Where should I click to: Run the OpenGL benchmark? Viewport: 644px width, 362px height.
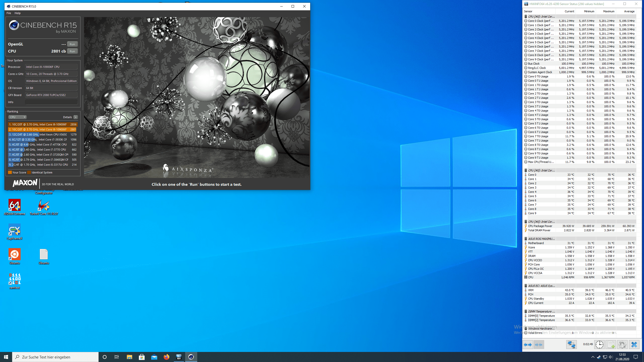tap(72, 44)
